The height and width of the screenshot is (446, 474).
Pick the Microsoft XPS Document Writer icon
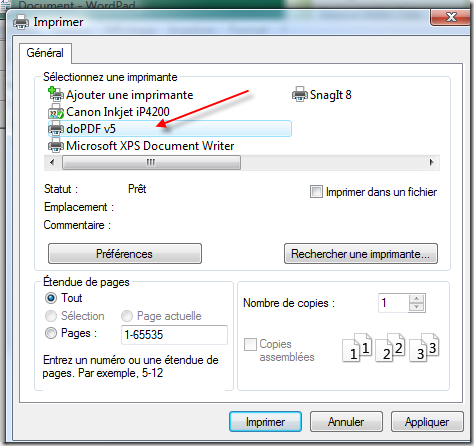[56, 145]
